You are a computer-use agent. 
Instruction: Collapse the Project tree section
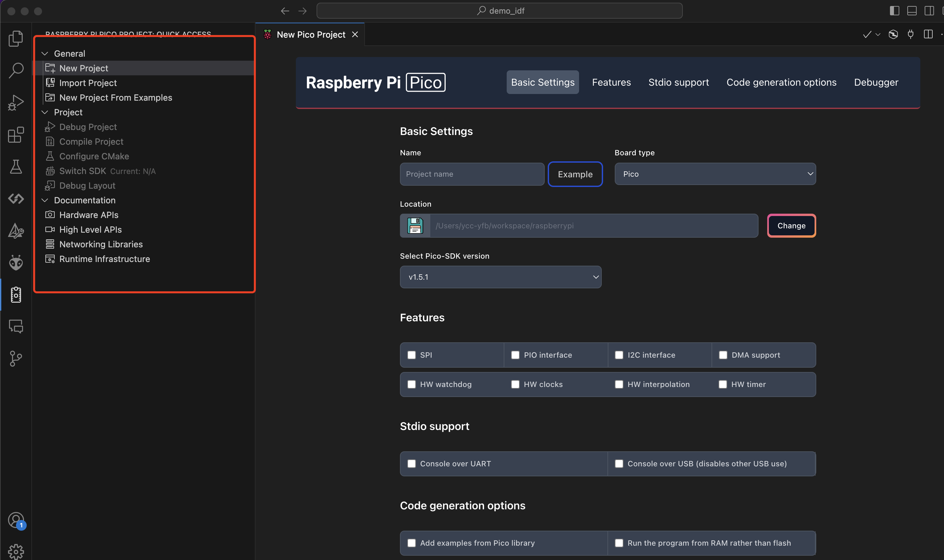coord(45,112)
